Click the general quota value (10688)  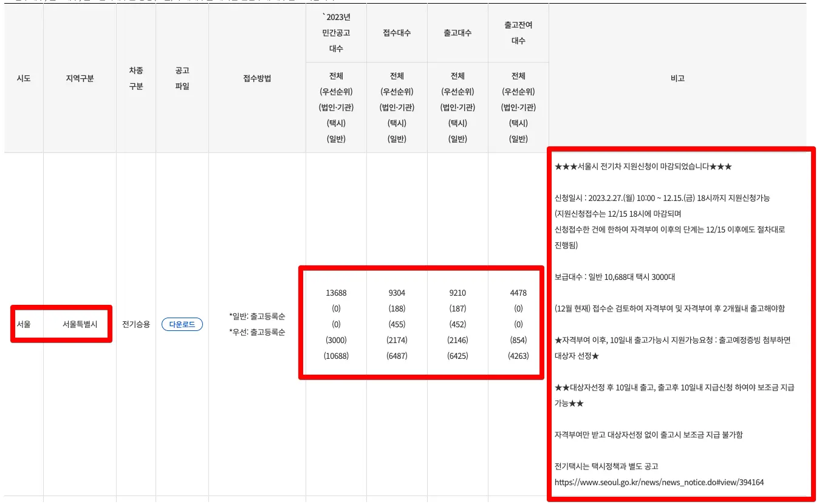point(336,356)
